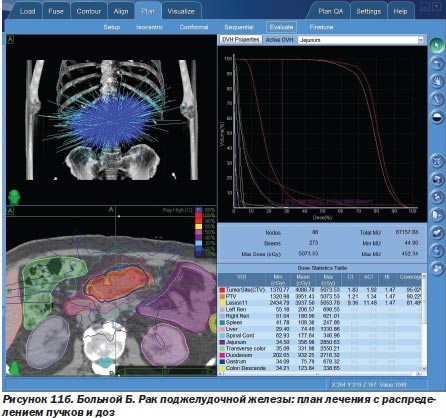Screen dimensions: 446x418
Task: Activate the pan hand tool
Action: 437,81
